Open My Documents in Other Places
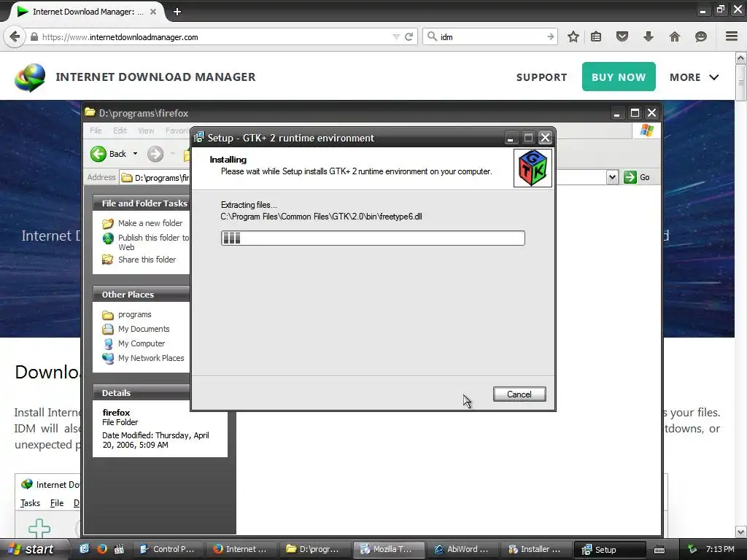Viewport: 747px width, 560px height. [x=144, y=329]
